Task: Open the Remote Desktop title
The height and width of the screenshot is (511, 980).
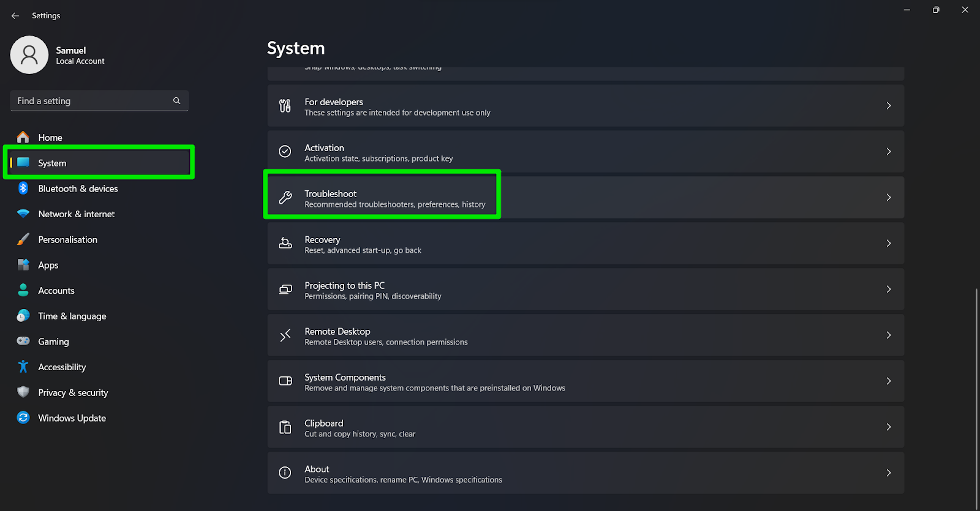Action: click(x=337, y=331)
